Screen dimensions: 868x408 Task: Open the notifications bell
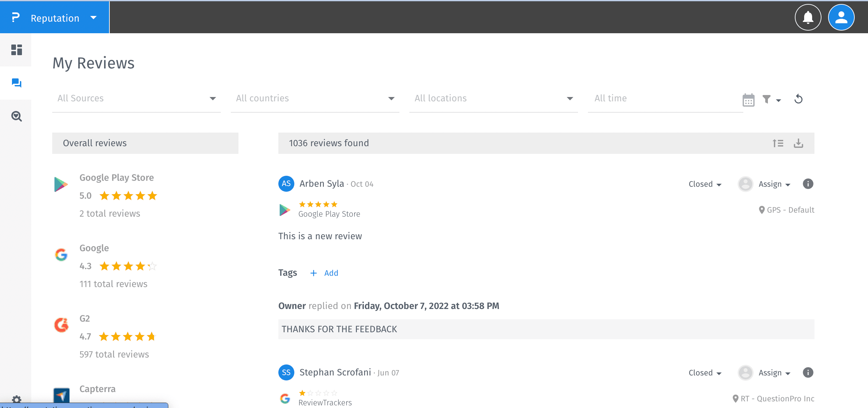[808, 18]
